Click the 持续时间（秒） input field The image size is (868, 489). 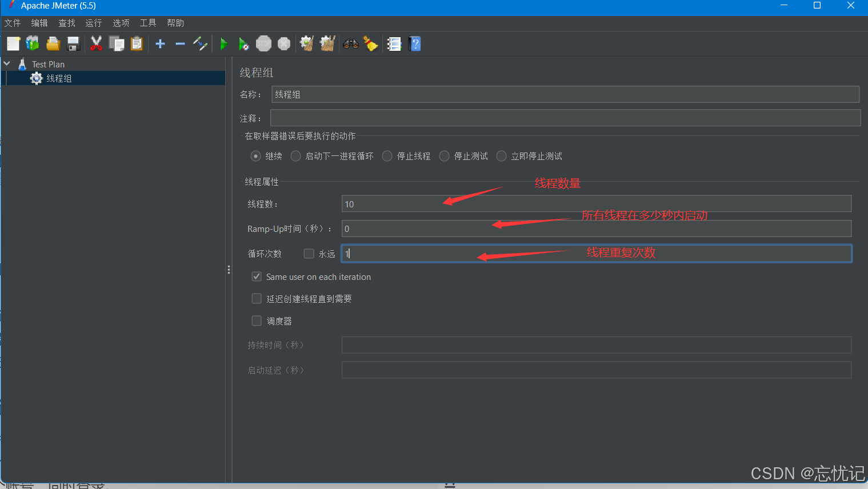pos(597,345)
